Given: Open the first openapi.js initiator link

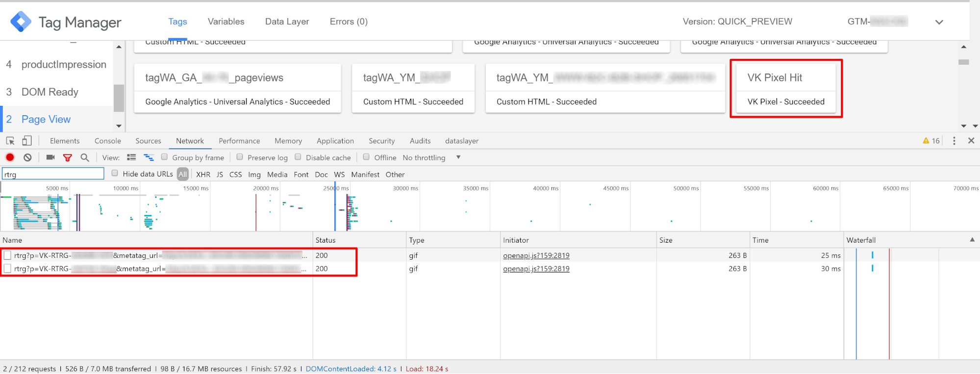Looking at the screenshot, I should [x=536, y=255].
